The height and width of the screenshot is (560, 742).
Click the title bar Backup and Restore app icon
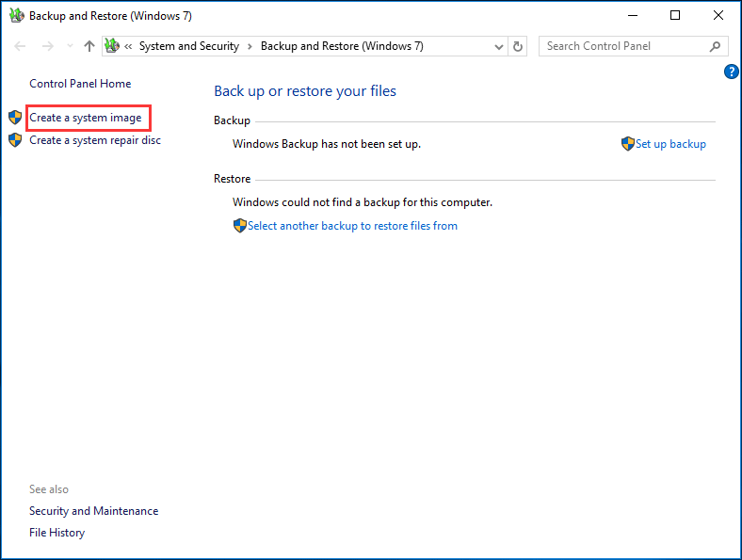click(17, 15)
